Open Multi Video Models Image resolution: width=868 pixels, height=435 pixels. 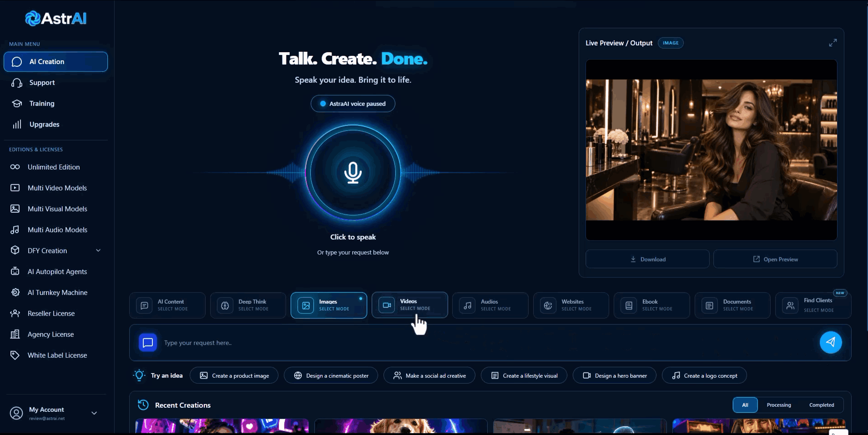coord(56,188)
